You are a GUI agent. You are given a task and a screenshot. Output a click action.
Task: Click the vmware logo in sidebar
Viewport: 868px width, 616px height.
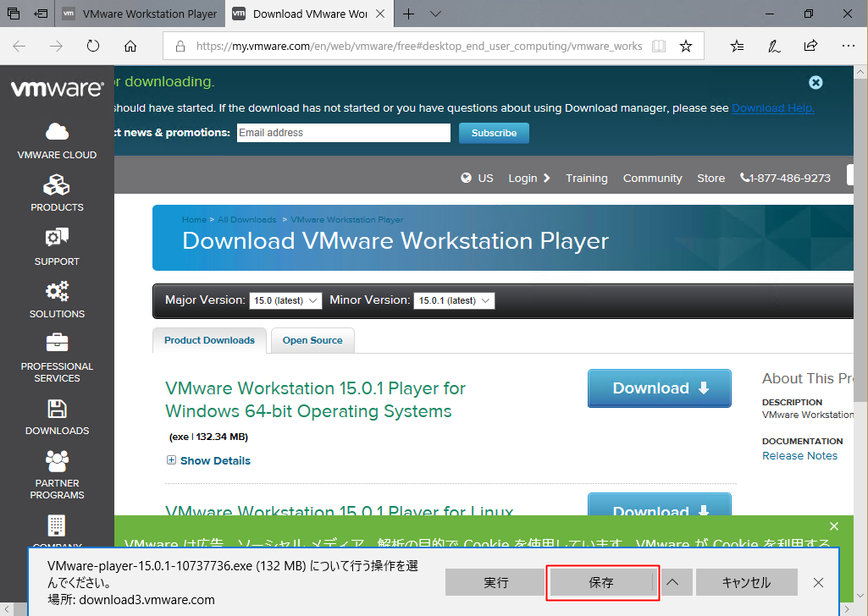(x=57, y=89)
